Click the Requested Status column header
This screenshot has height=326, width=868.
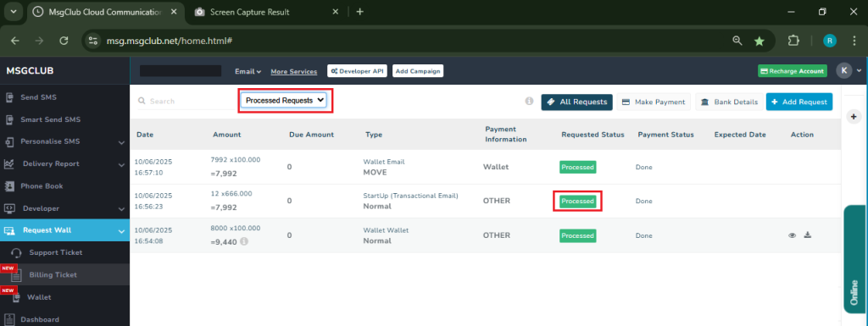coord(593,135)
